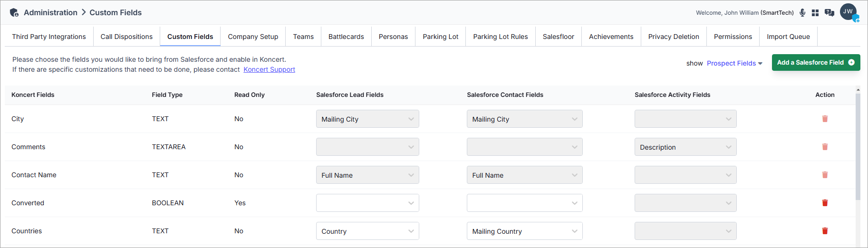The height and width of the screenshot is (248, 868).
Task: Open the JW user avatar menu
Action: coord(849,12)
